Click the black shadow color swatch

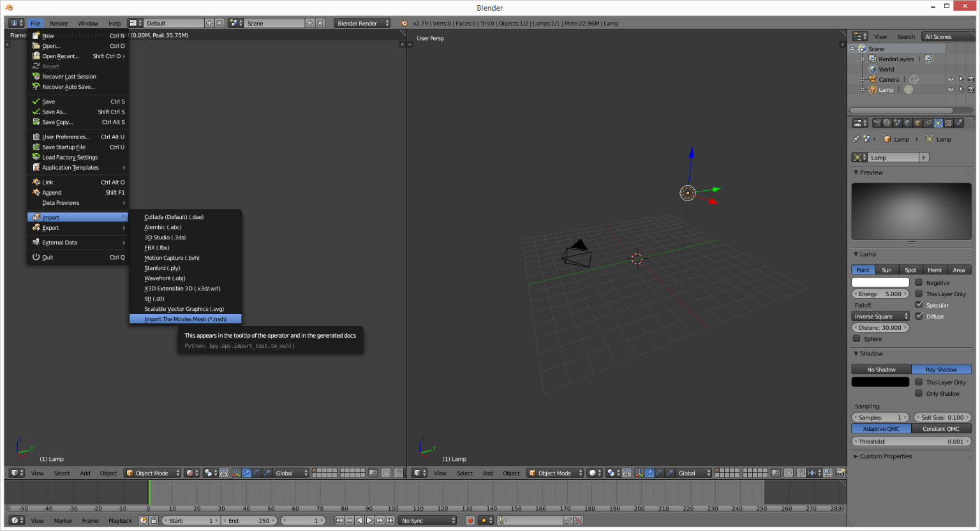(880, 382)
